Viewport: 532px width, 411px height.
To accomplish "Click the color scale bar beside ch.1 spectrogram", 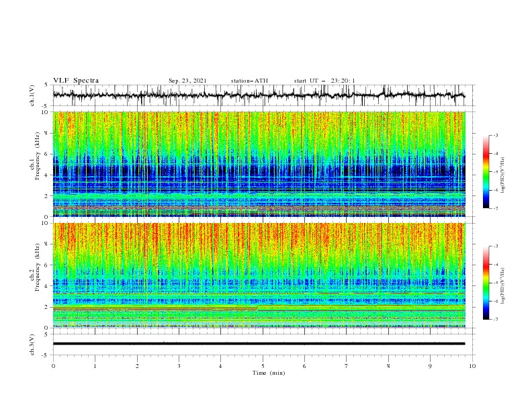I will coord(486,172).
